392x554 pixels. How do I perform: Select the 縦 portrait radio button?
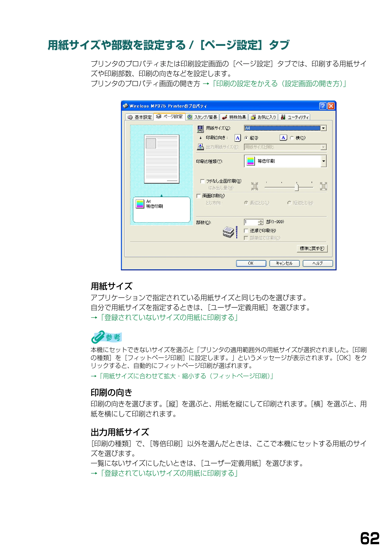point(246,138)
